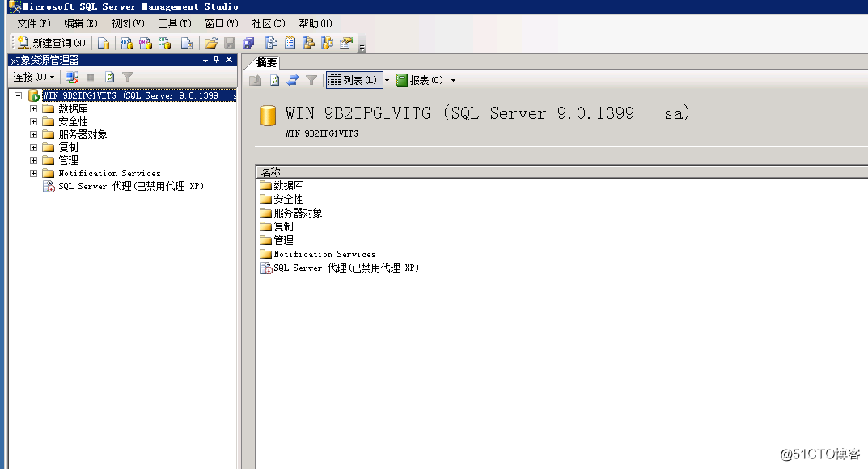Click the Refresh icon in the summary toolbar

coord(274,80)
